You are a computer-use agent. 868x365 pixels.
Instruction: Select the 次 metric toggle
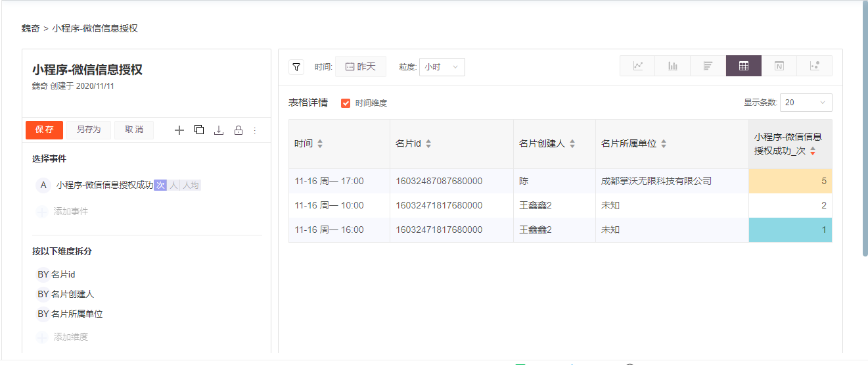coord(160,185)
